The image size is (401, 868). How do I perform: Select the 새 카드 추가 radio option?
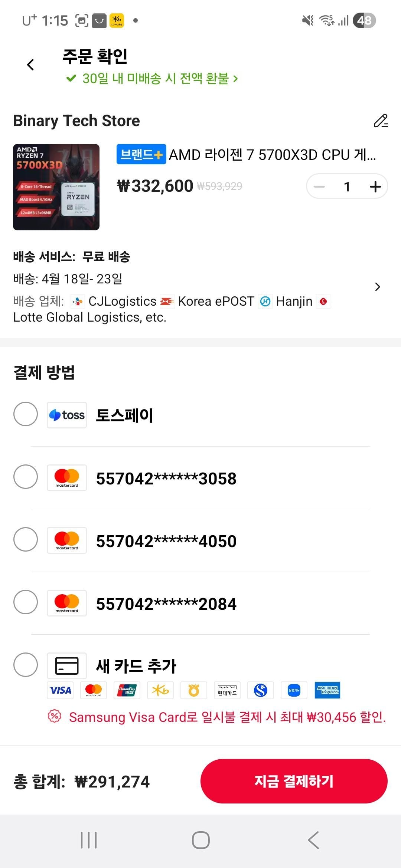click(26, 665)
